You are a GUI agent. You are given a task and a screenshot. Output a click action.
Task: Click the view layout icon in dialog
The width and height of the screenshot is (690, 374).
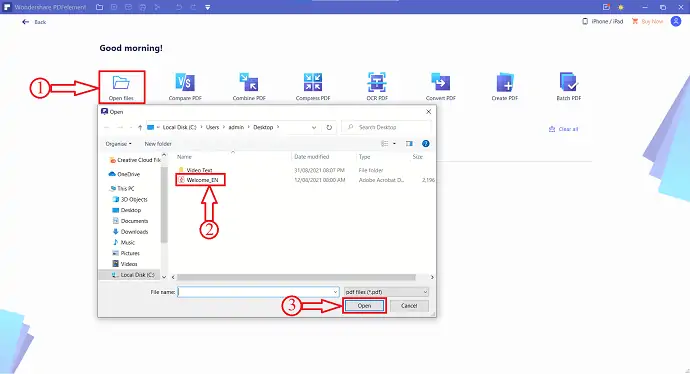(385, 144)
